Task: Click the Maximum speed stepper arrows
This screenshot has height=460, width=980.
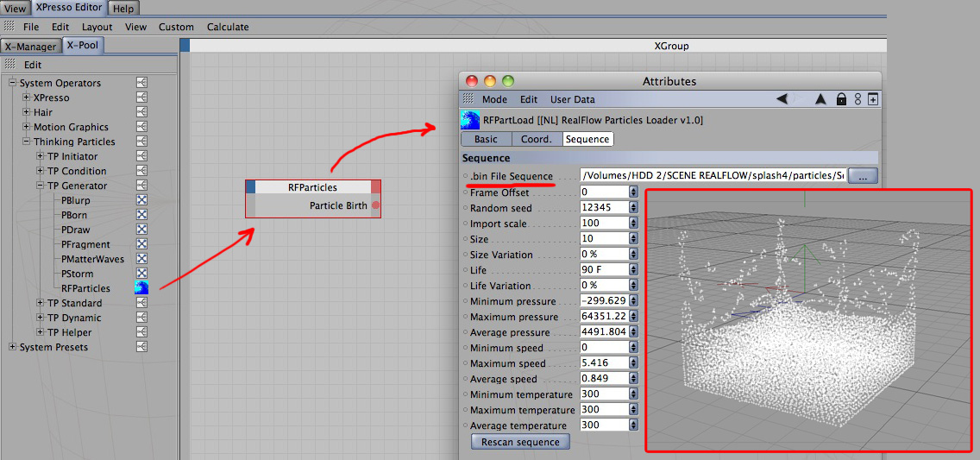Action: tap(633, 363)
